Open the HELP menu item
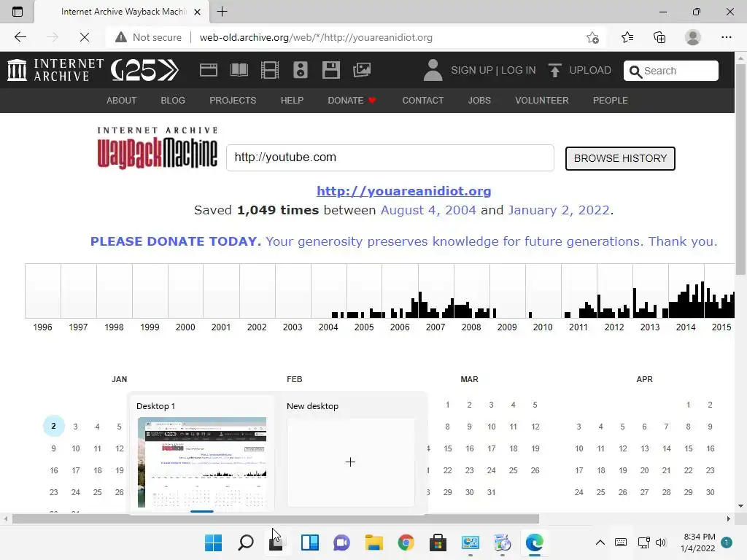 pos(292,101)
